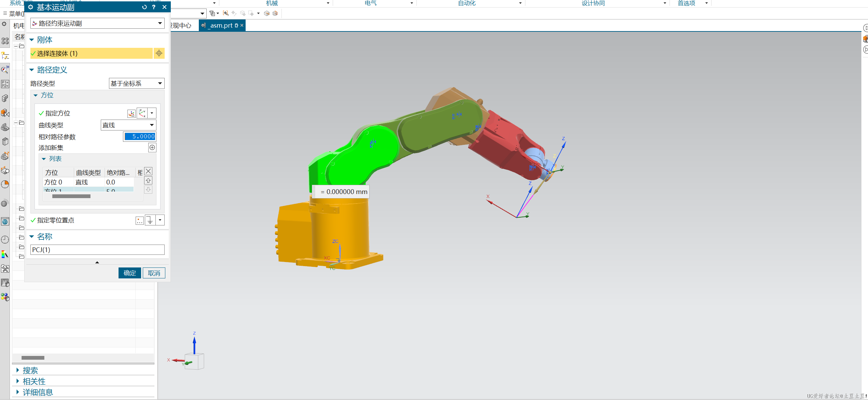Click the coordinate system type icon for 指定方位
Screen dimensions: 868x400
click(142, 113)
